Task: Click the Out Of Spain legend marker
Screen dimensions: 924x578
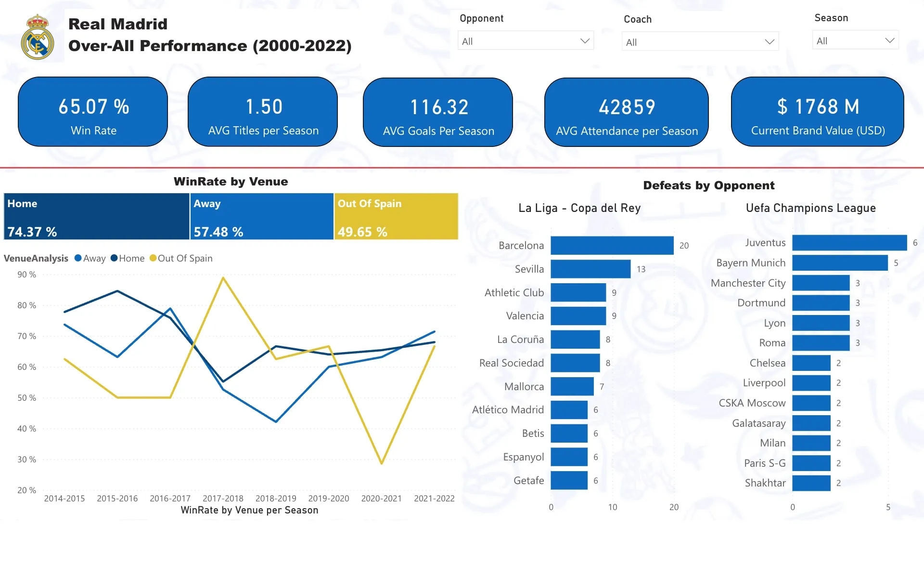Action: click(153, 258)
